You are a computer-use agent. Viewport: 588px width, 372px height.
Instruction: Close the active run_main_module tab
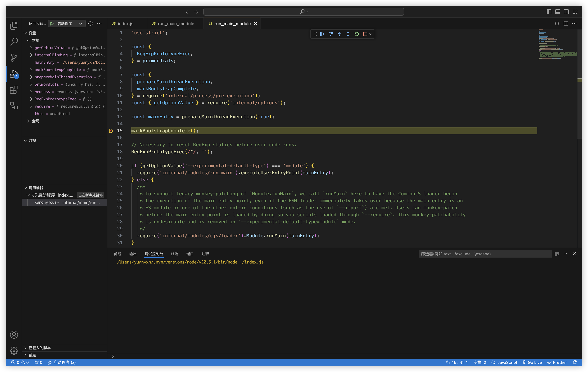255,23
